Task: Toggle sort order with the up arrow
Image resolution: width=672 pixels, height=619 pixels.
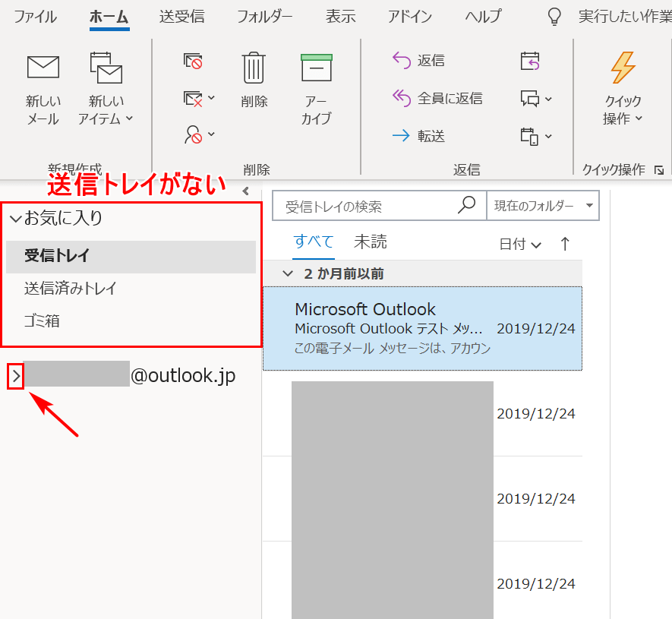Action: pos(564,244)
